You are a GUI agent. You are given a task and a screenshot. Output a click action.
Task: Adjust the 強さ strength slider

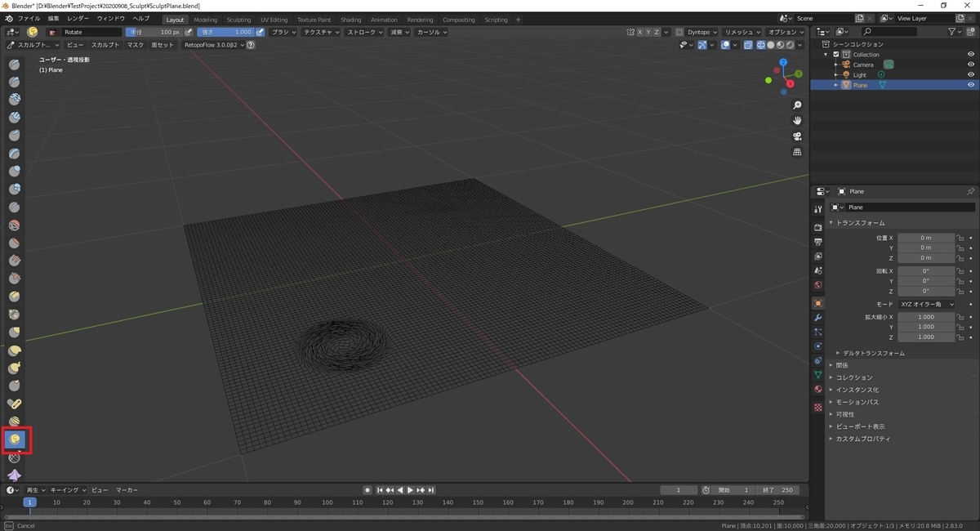tap(225, 32)
